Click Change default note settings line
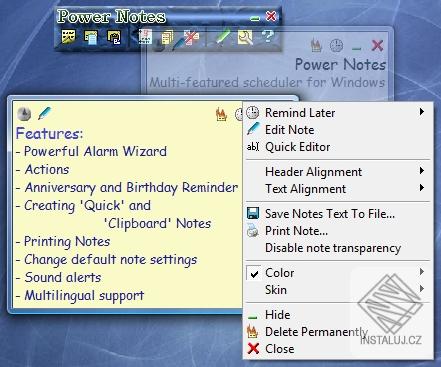 (106, 260)
